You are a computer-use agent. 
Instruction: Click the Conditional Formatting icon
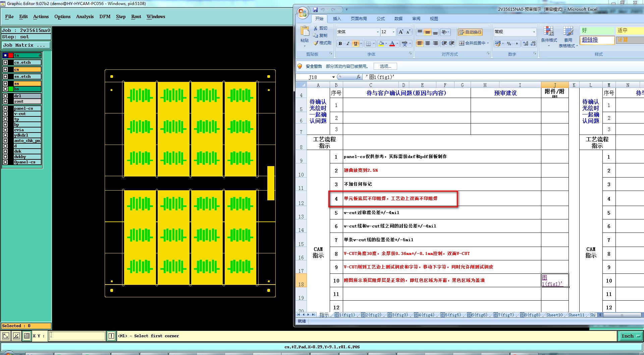click(x=549, y=31)
